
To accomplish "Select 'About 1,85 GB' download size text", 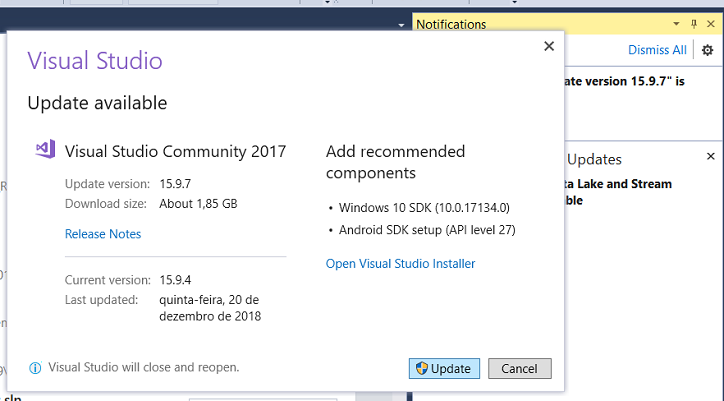I will (x=198, y=204).
